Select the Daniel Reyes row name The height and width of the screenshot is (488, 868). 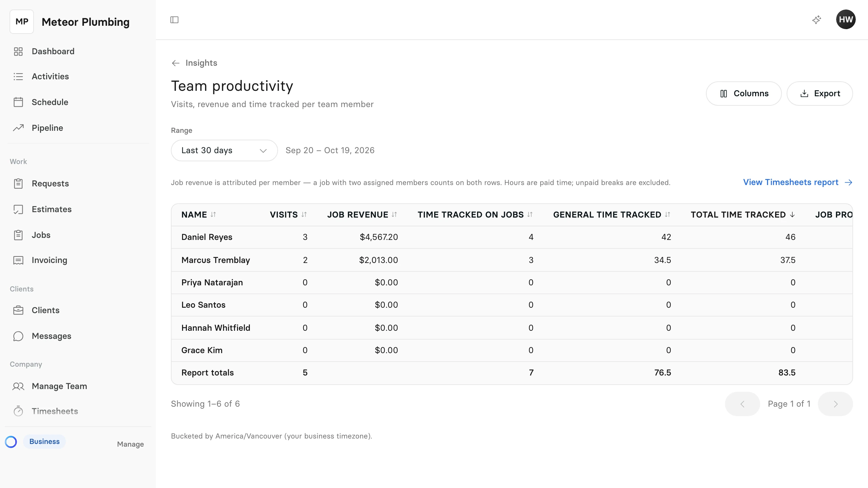pos(207,237)
